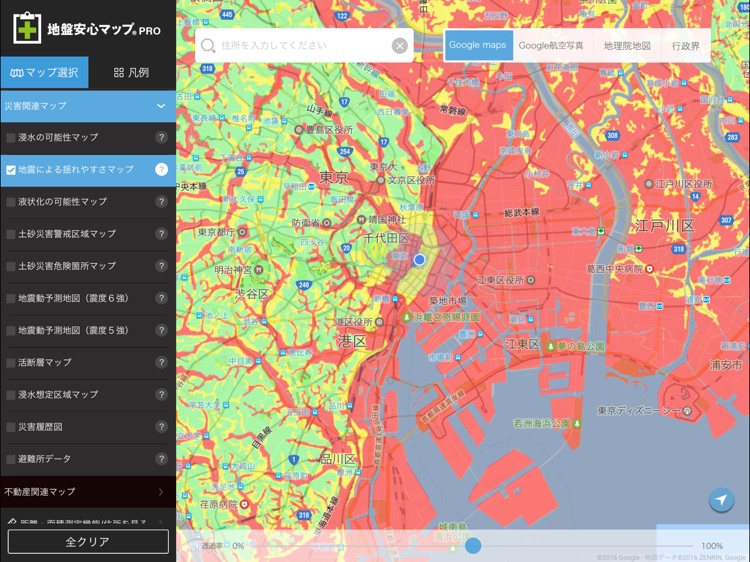The image size is (750, 562).
Task: Click the 浜離宮恩賜庭園 park marker
Action: (407, 317)
